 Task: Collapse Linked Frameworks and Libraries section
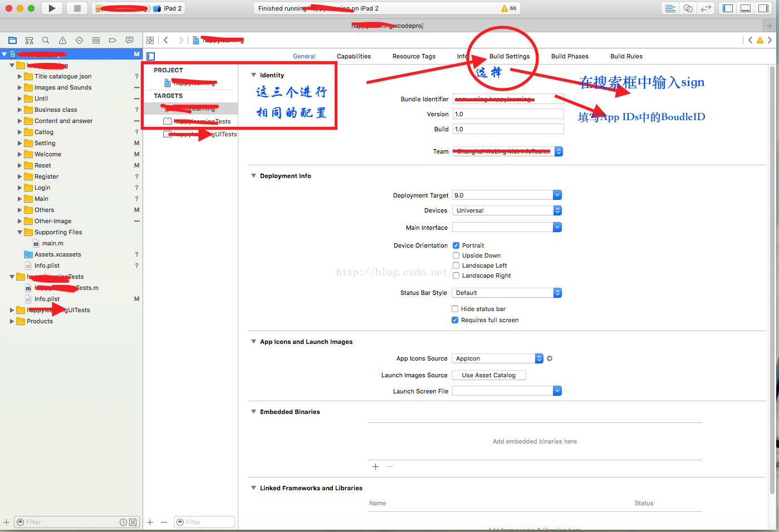(253, 488)
